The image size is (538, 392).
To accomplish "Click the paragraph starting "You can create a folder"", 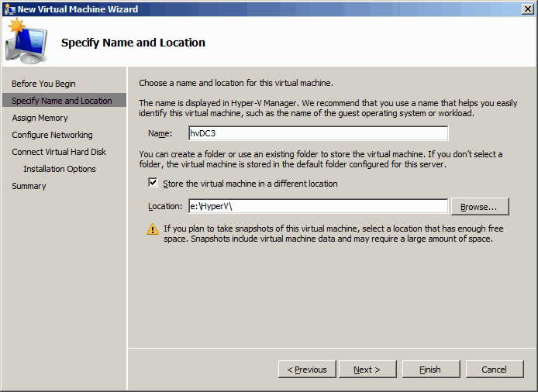I will (321, 160).
